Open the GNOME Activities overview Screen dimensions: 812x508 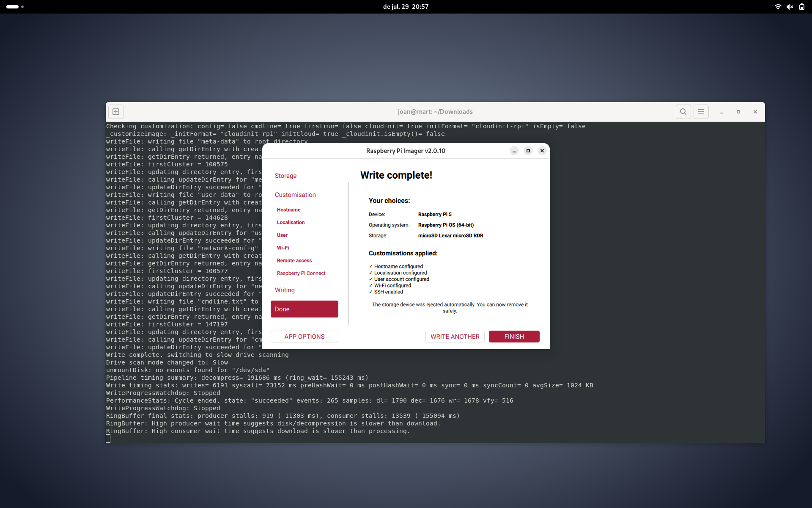pyautogui.click(x=15, y=7)
